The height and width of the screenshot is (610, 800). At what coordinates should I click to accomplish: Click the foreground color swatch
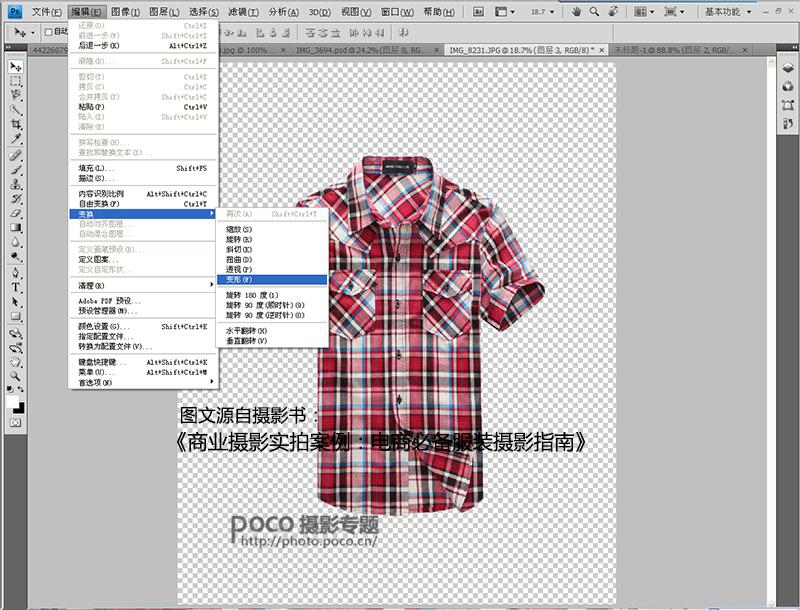coord(12,402)
